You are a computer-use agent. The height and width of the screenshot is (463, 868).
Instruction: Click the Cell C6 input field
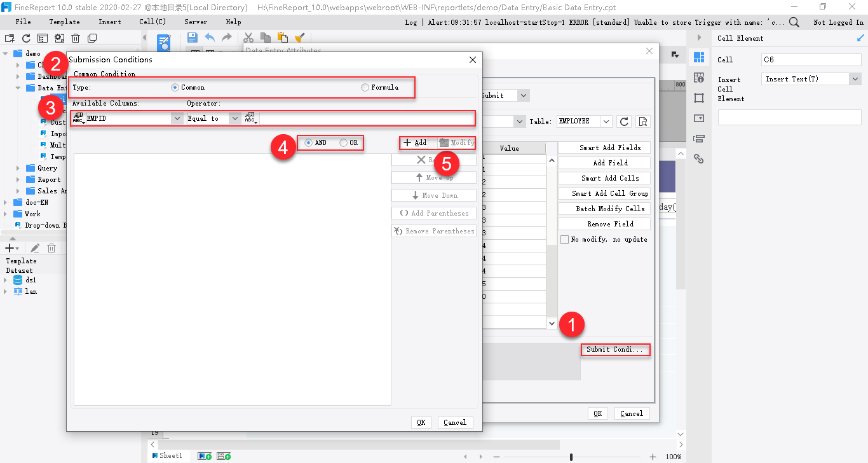[811, 60]
